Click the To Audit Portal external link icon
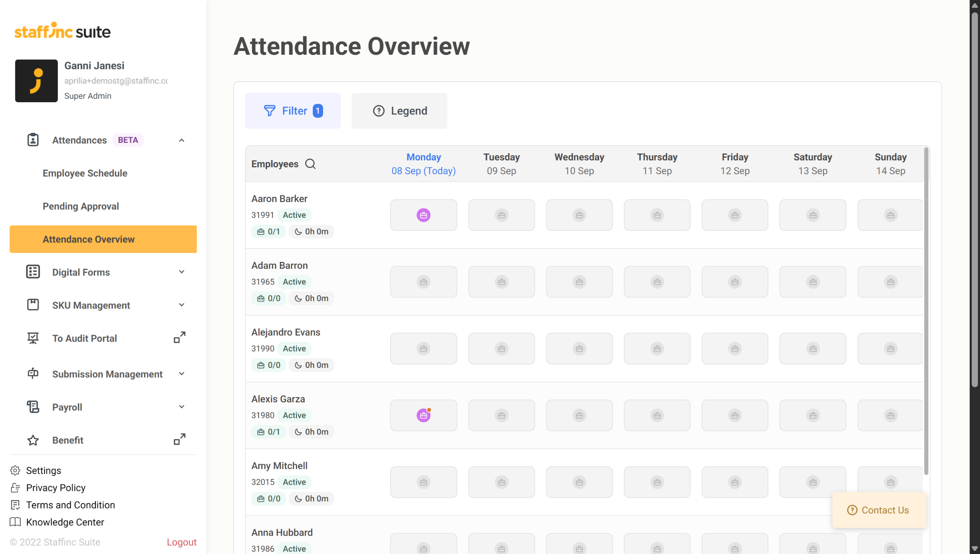 (180, 338)
